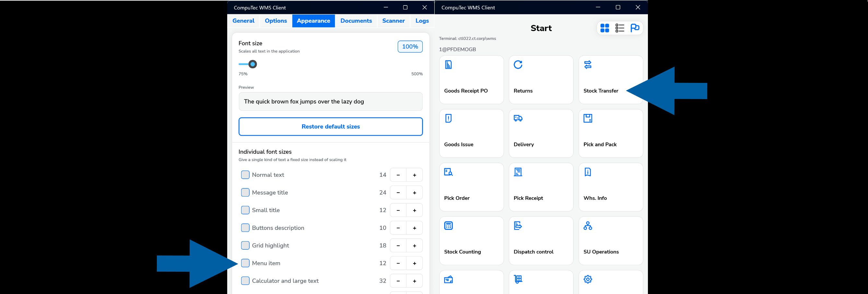Decrease Menu item size with minus

(x=398, y=263)
